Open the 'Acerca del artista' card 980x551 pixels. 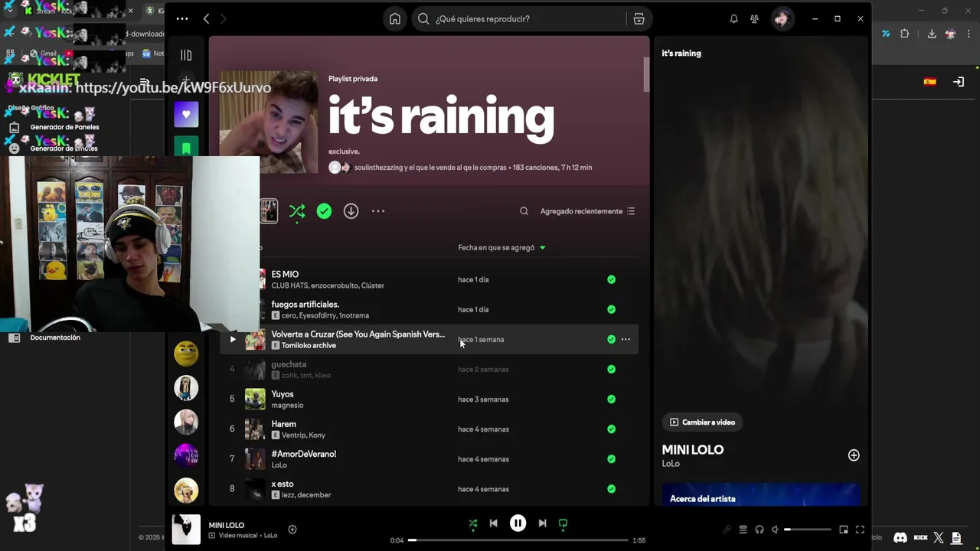pyautogui.click(x=761, y=494)
